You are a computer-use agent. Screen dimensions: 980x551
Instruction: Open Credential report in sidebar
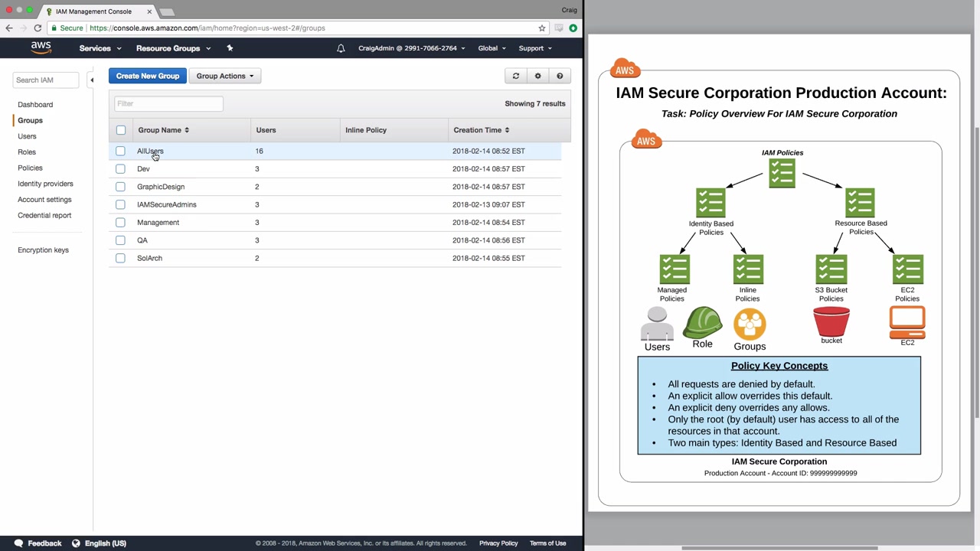44,215
